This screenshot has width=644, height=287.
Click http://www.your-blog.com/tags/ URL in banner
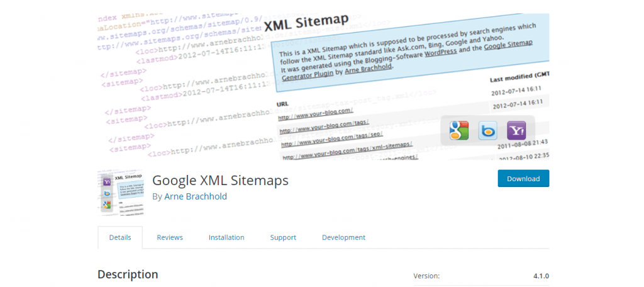coord(325,127)
